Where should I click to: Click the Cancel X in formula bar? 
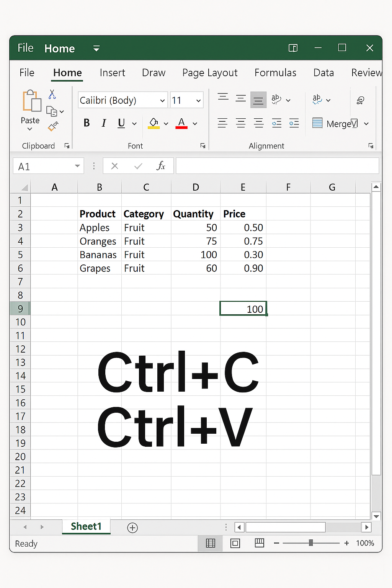pyautogui.click(x=114, y=166)
